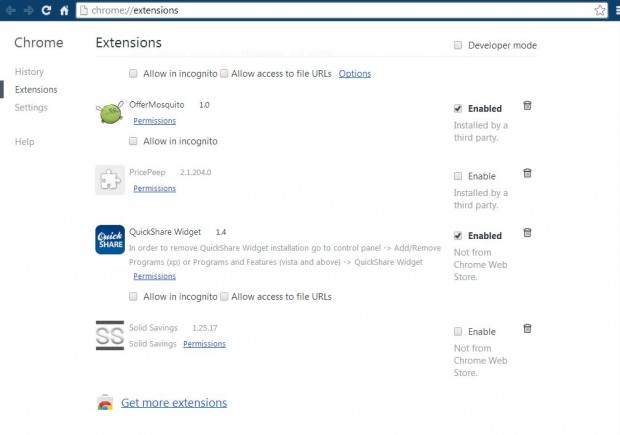Click Get more extensions link
The height and width of the screenshot is (435, 620).
pos(174,403)
